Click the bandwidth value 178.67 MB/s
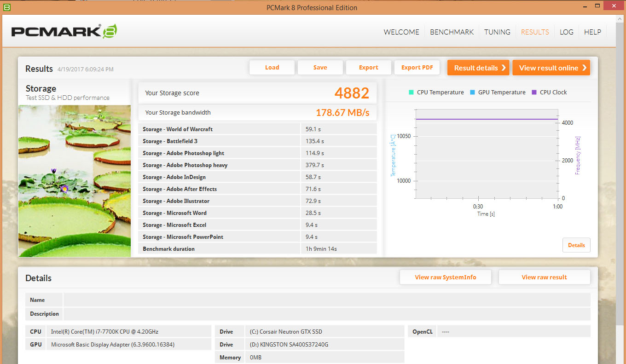Screen dimensions: 626x364 (x=342, y=113)
